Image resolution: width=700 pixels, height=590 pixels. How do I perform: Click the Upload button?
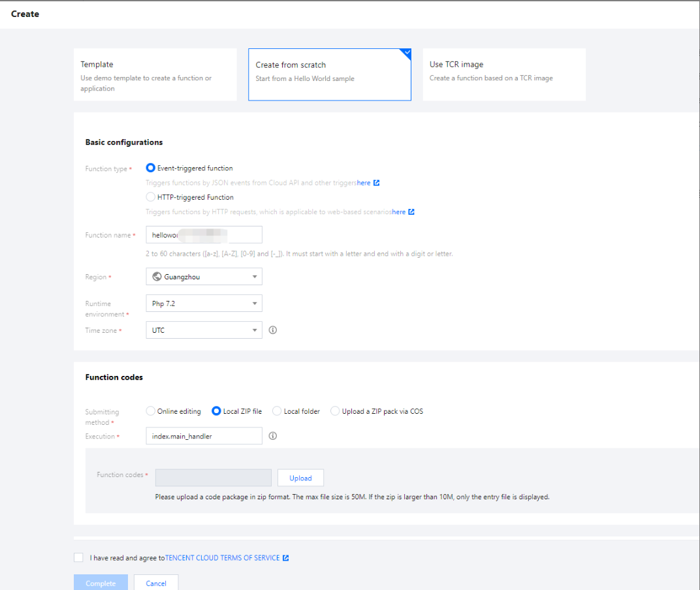point(300,478)
